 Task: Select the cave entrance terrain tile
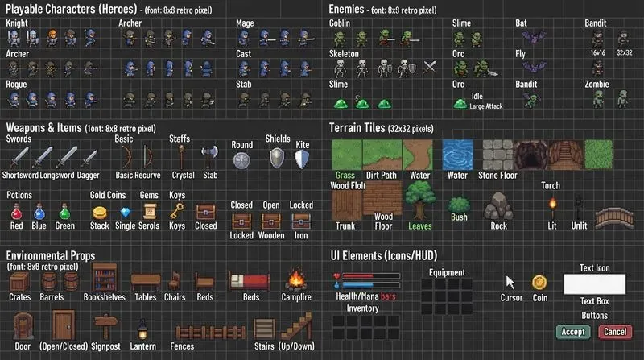(x=530, y=155)
